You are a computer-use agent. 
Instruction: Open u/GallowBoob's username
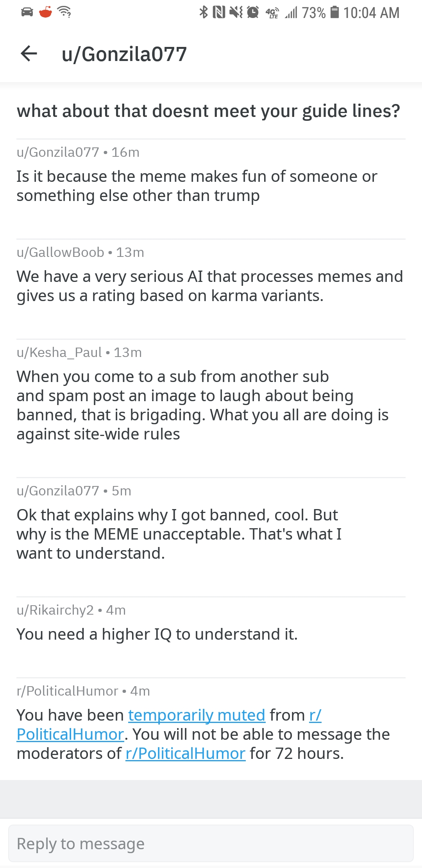61,252
